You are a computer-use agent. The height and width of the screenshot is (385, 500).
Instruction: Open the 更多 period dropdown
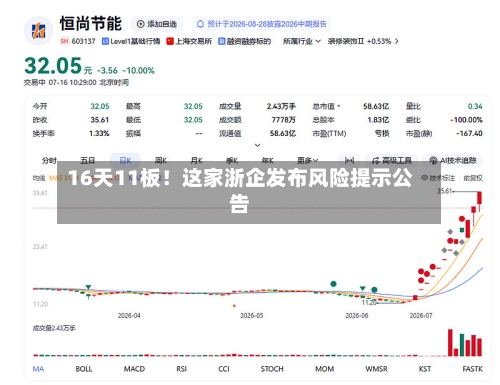(x=307, y=161)
